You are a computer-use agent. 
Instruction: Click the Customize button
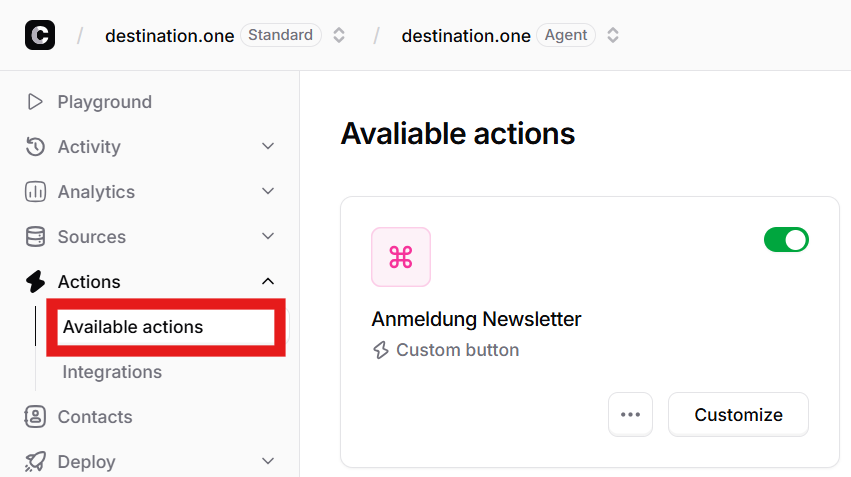(738, 415)
